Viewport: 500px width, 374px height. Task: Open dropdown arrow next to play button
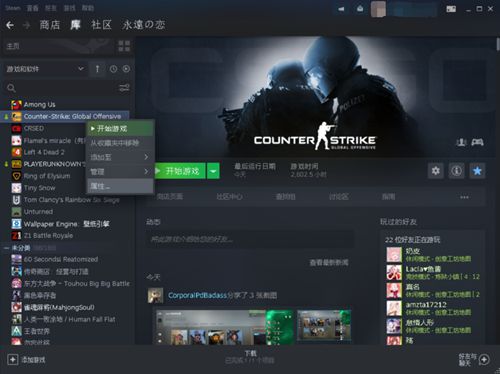coord(213,171)
